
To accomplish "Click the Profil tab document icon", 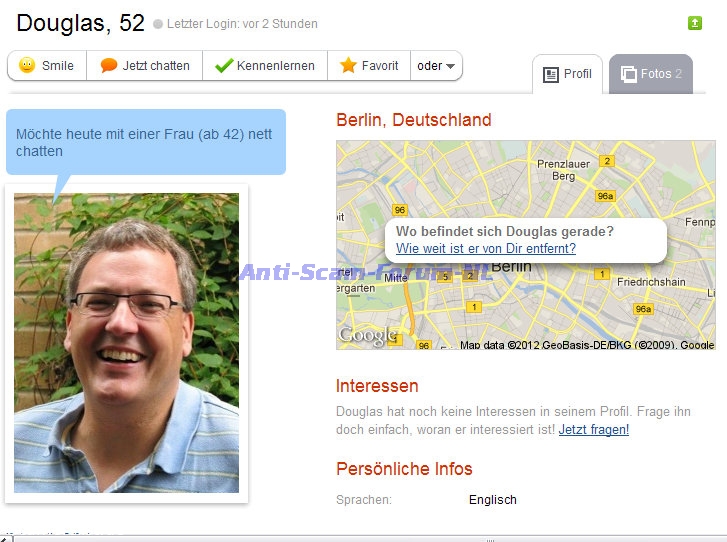I will click(x=550, y=74).
